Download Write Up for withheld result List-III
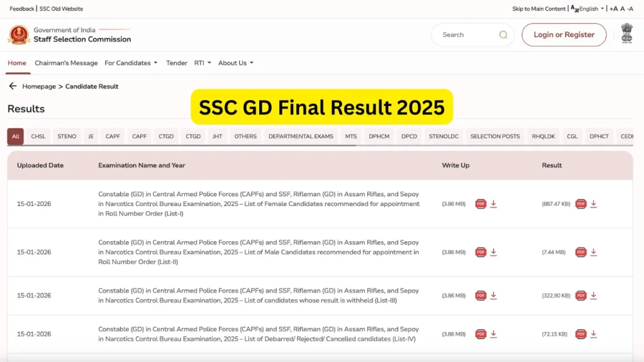The width and height of the screenshot is (644, 362). coord(494,295)
